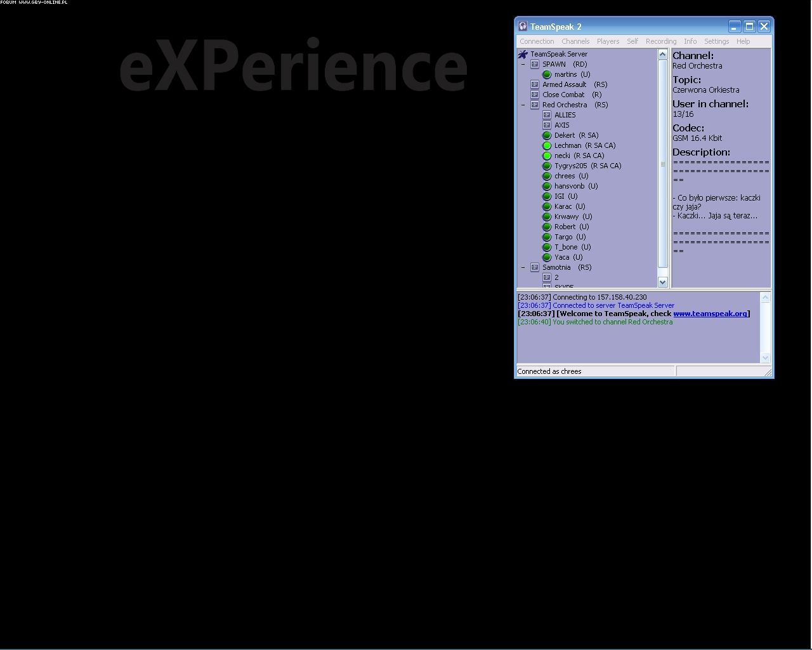
Task: Collapse the Red Orchestra channel branch
Action: (523, 105)
